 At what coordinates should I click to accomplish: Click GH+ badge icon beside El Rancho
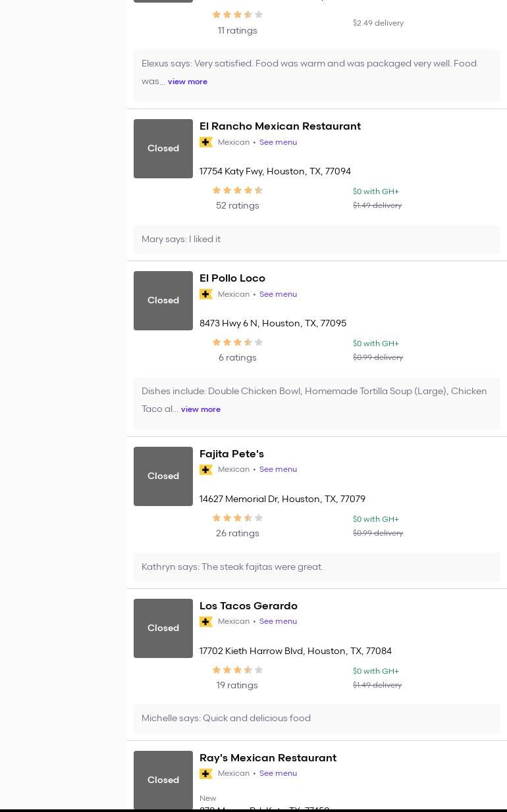pyautogui.click(x=206, y=142)
